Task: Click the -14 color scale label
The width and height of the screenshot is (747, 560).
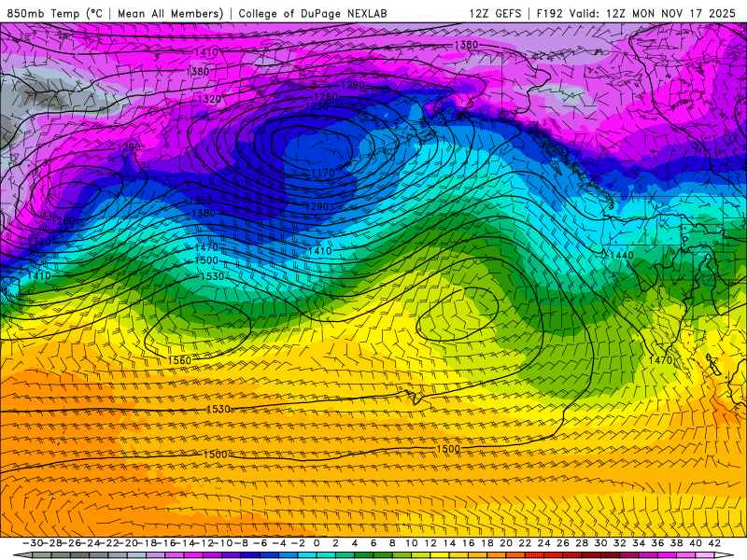Action: coord(185,543)
